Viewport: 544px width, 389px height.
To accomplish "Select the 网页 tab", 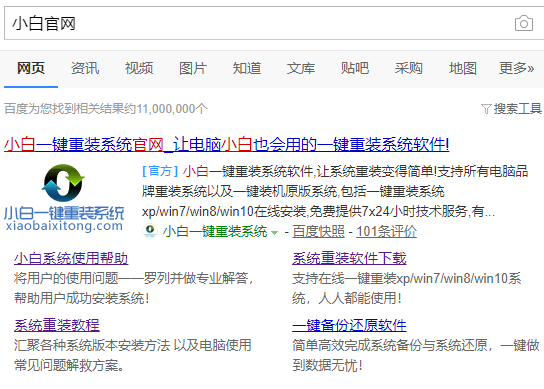I will 31,68.
